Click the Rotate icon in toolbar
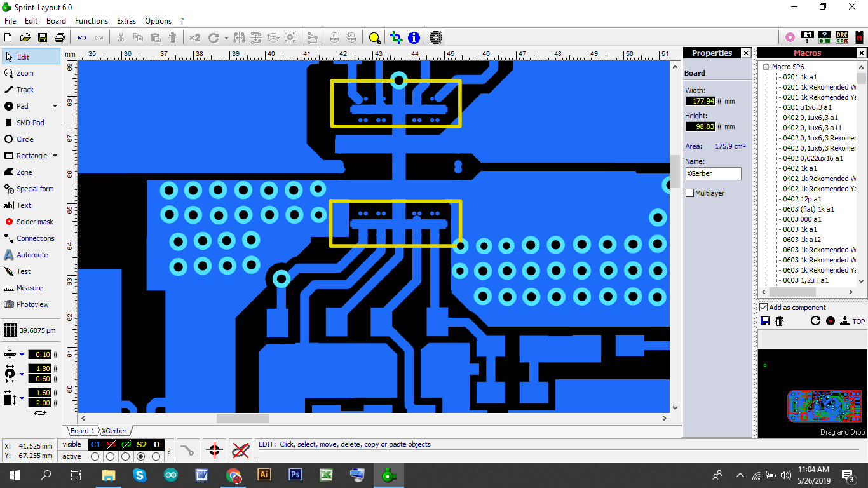The width and height of the screenshot is (868, 488). point(214,37)
